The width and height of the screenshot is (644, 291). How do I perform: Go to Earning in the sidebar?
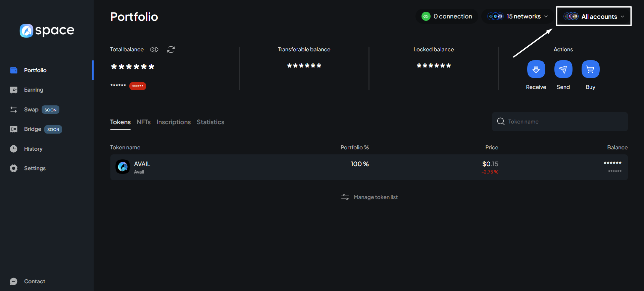click(x=34, y=90)
